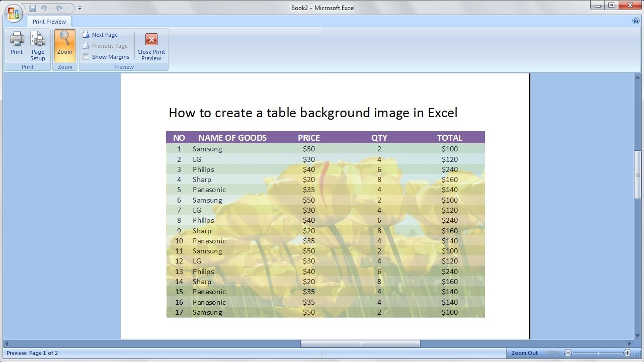Close Print Preview with red X
Screen dimensions: 644x362
tap(151, 46)
